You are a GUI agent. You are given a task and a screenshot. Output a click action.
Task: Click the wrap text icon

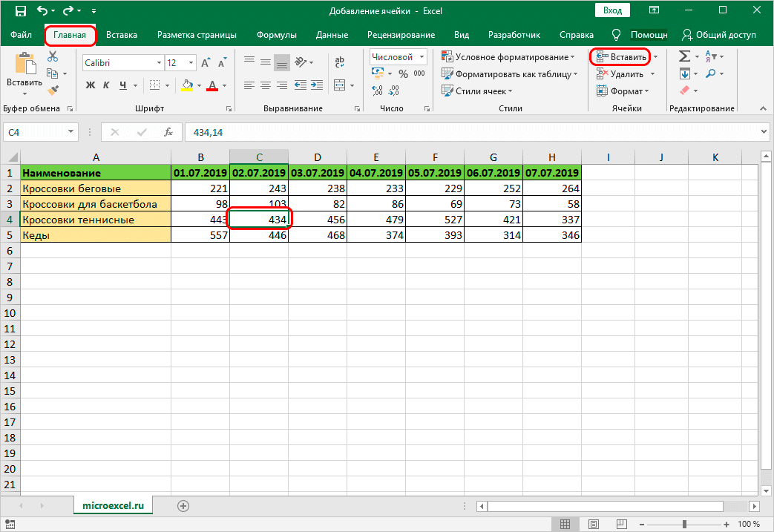point(339,63)
